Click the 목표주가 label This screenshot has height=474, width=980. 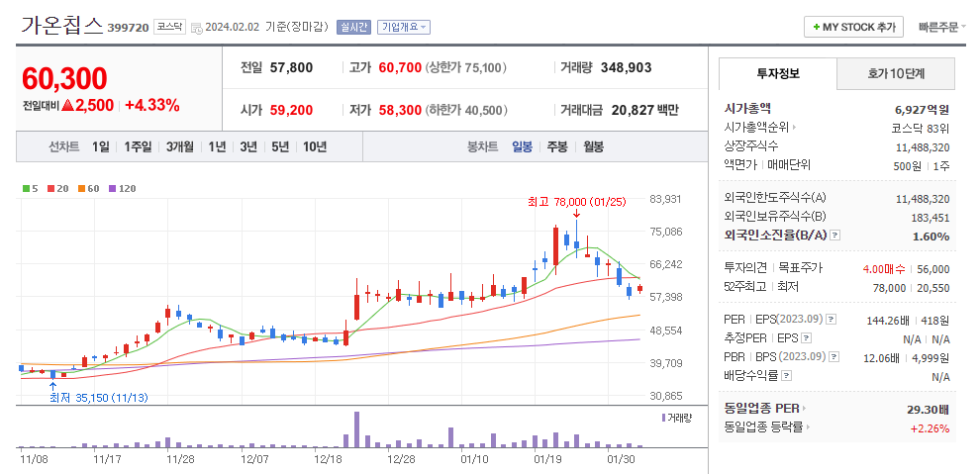click(801, 268)
